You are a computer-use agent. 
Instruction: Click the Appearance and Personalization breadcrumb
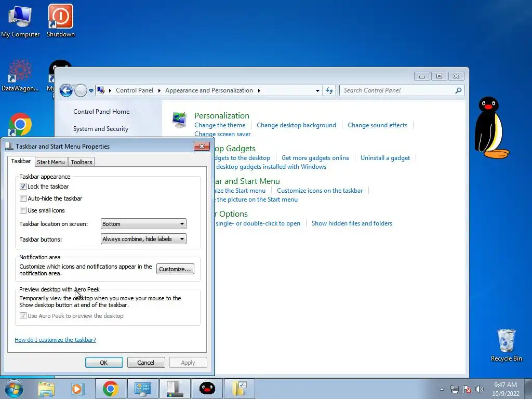209,90
